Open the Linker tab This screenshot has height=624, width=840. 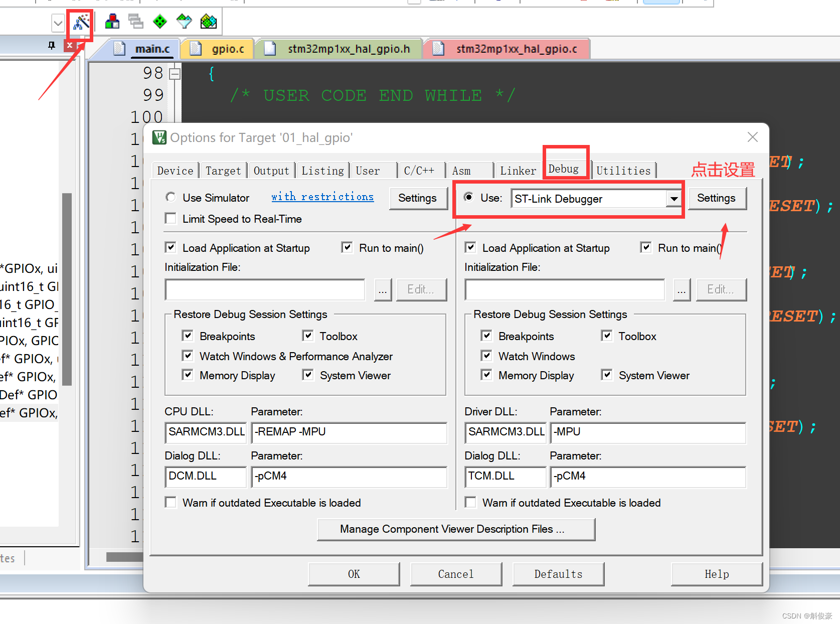518,171
